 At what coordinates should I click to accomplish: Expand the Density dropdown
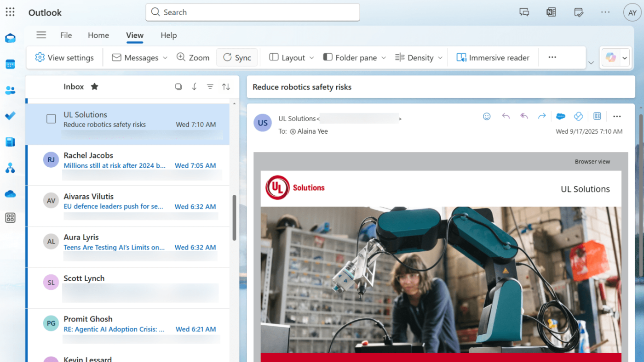pyautogui.click(x=419, y=57)
